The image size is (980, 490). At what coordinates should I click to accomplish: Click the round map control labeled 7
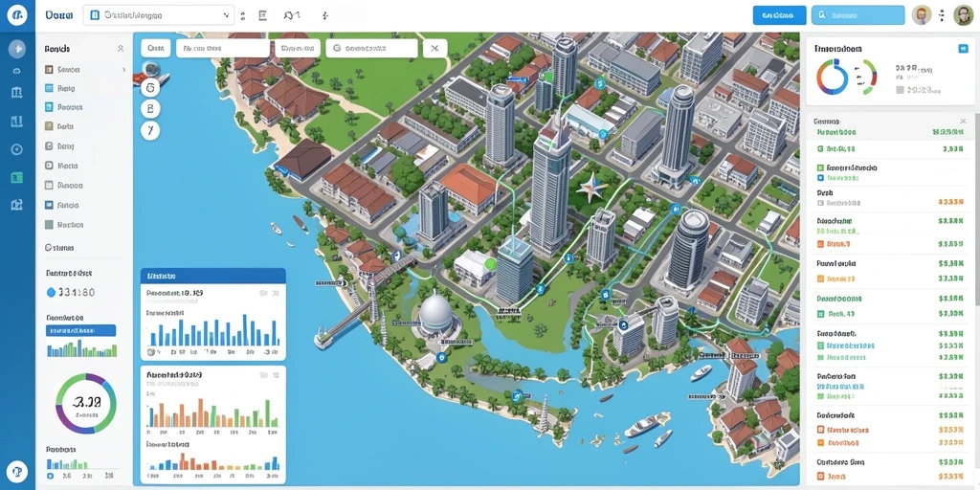click(x=150, y=130)
